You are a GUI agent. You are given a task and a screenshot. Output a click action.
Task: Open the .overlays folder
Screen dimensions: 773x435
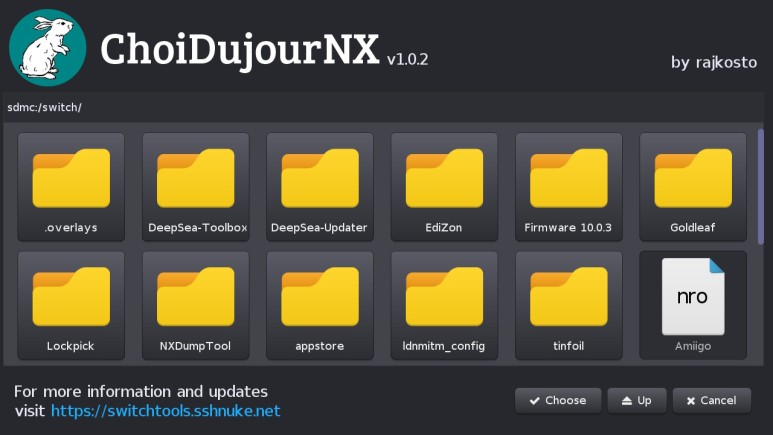[71, 187]
